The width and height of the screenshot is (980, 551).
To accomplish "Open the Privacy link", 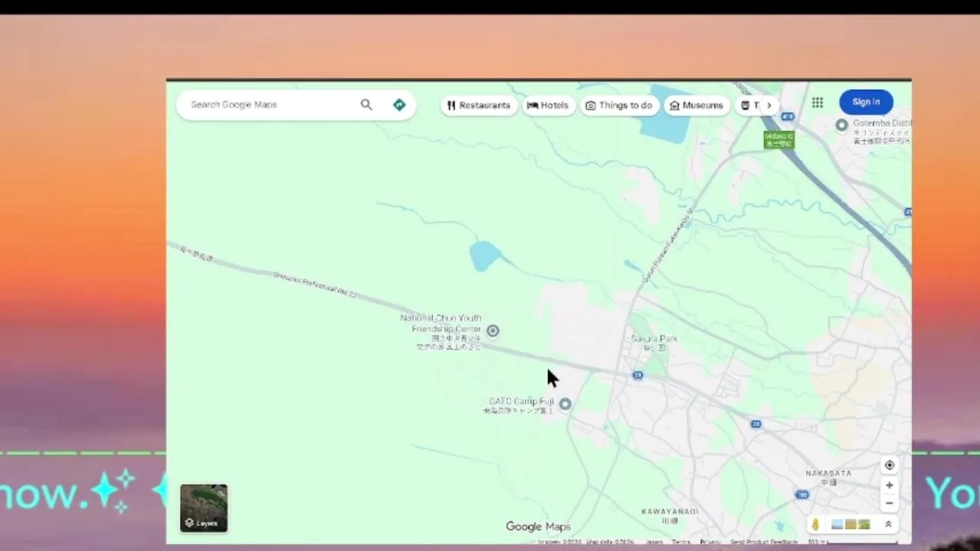I will 710,542.
